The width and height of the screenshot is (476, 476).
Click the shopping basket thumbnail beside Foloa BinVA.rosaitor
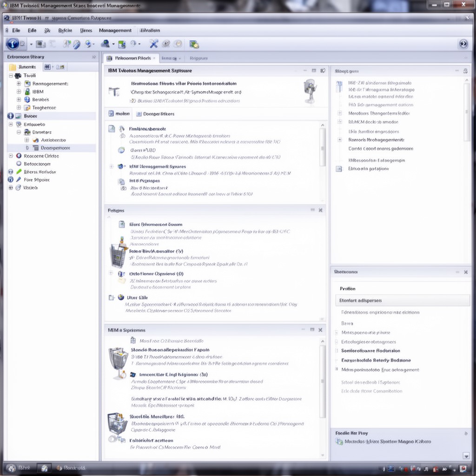pos(119,254)
